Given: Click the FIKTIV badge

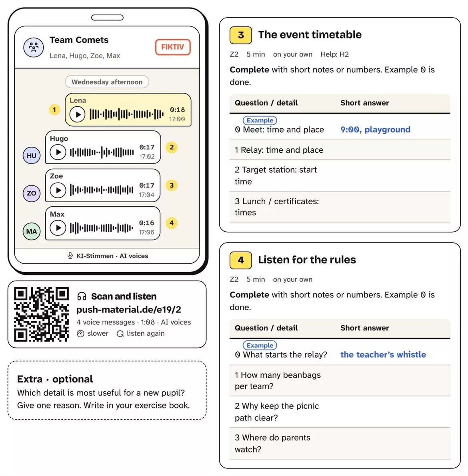Looking at the screenshot, I should 173,47.
